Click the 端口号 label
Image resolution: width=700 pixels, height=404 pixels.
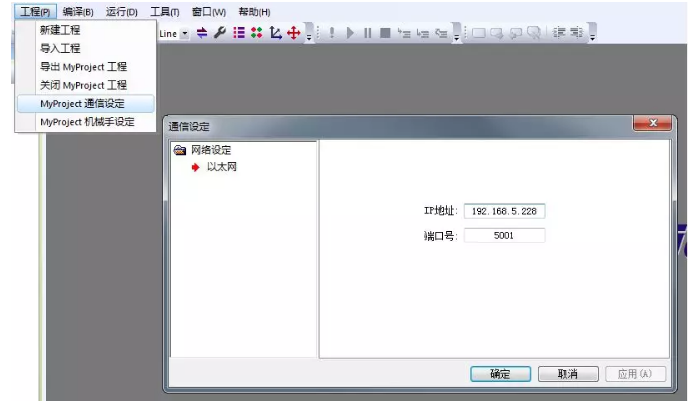(441, 236)
